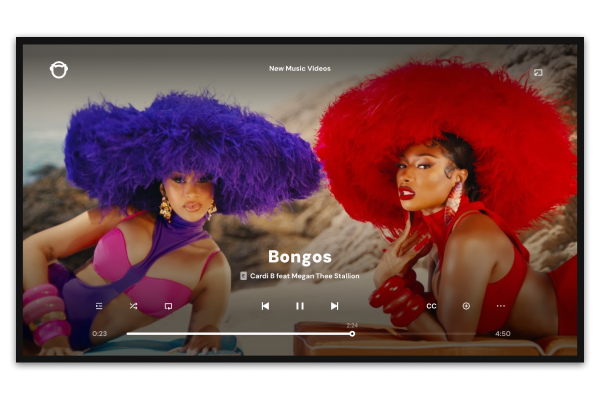Image resolution: width=600 pixels, height=400 pixels.
Task: Add Bongos with the circled plus icon
Action: (x=466, y=306)
